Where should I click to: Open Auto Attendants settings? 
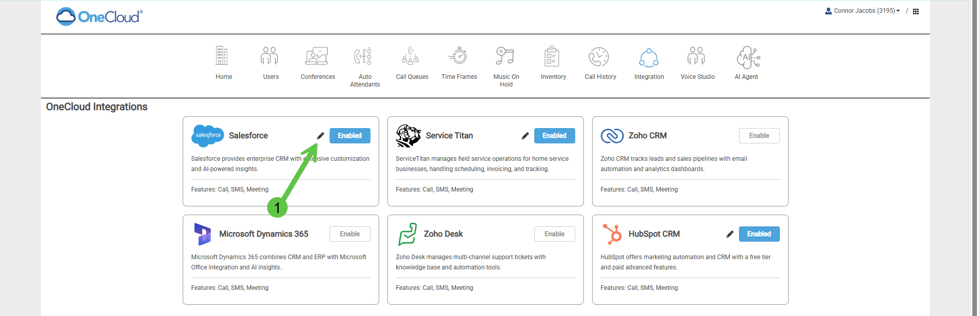(x=364, y=56)
